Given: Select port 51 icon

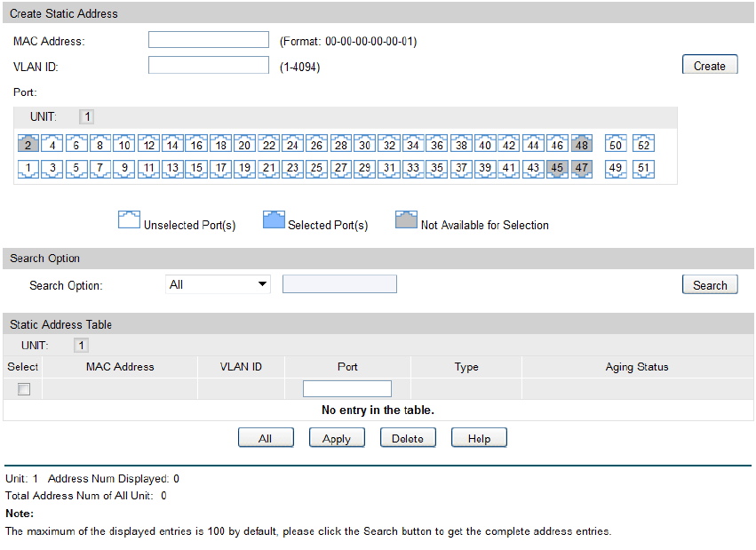Looking at the screenshot, I should point(644,169).
